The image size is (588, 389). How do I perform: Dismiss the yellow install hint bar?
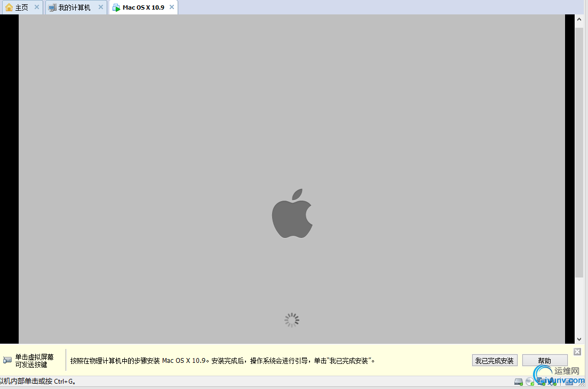(577, 352)
